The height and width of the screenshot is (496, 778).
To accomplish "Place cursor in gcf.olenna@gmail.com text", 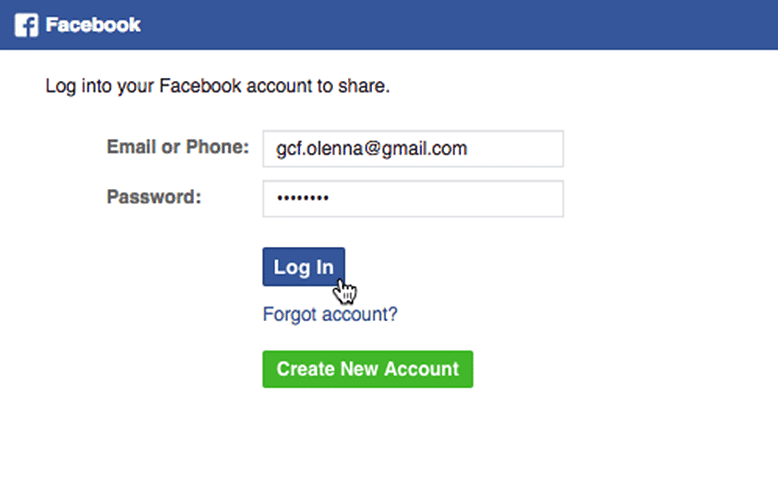I will [x=372, y=149].
